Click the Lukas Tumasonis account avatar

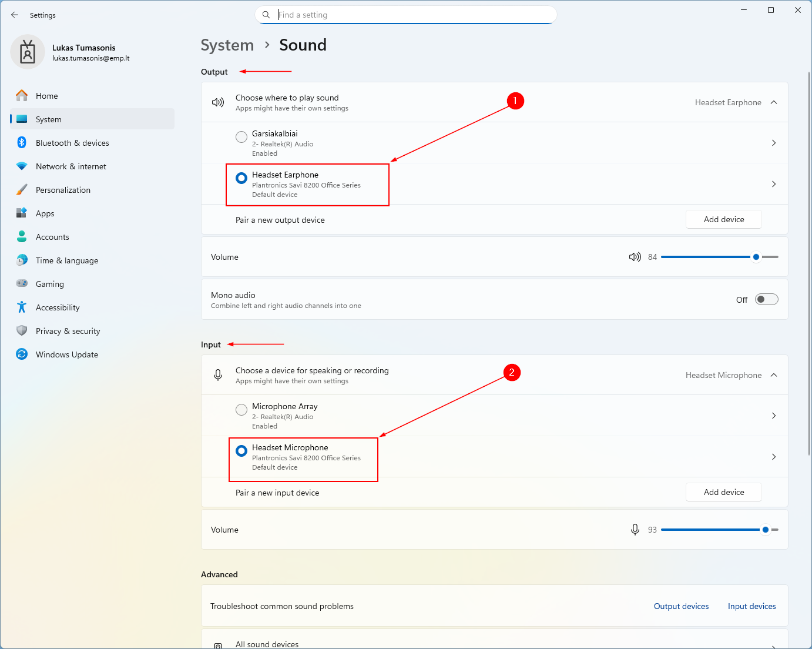point(28,52)
